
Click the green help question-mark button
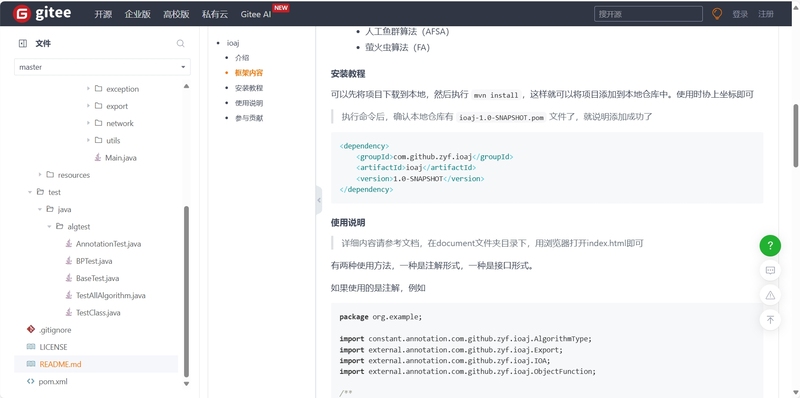[770, 245]
